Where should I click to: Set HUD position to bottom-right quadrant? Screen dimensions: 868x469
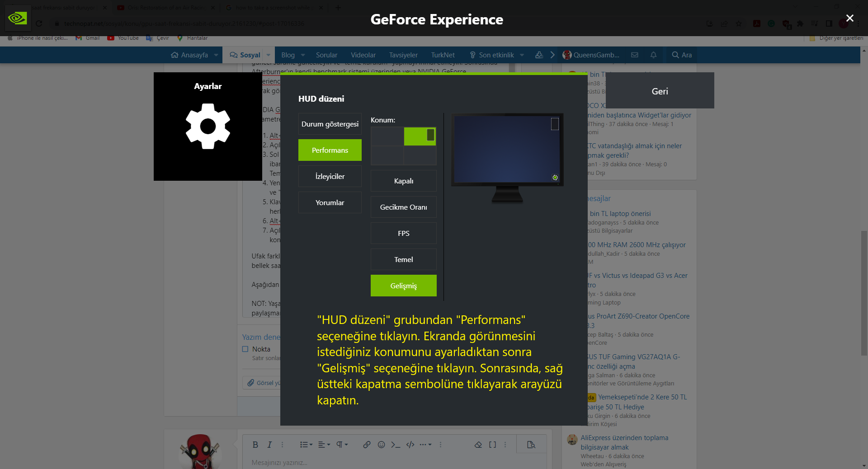[420, 156]
